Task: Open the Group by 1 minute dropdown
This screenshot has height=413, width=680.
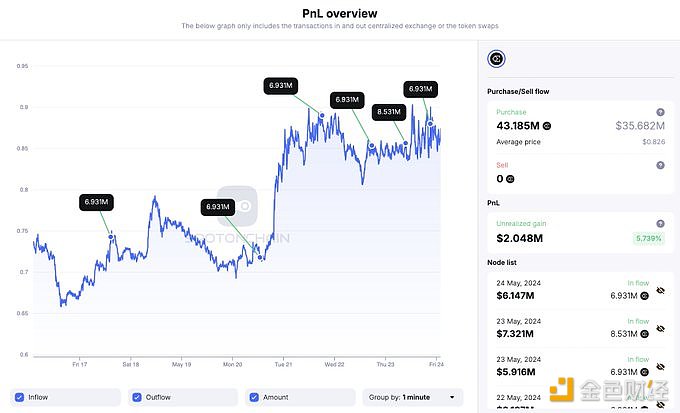Action: coord(412,397)
